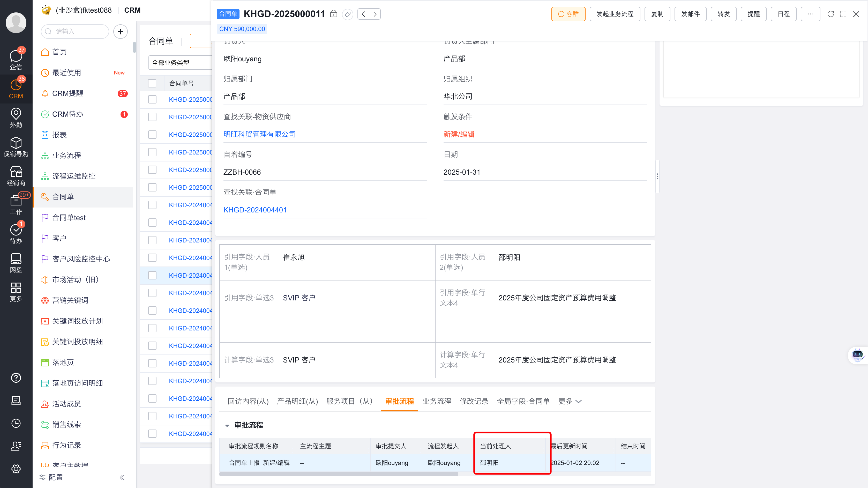Open the 促销导购 module icon
Viewport: 868px width, 488px height.
16,147
